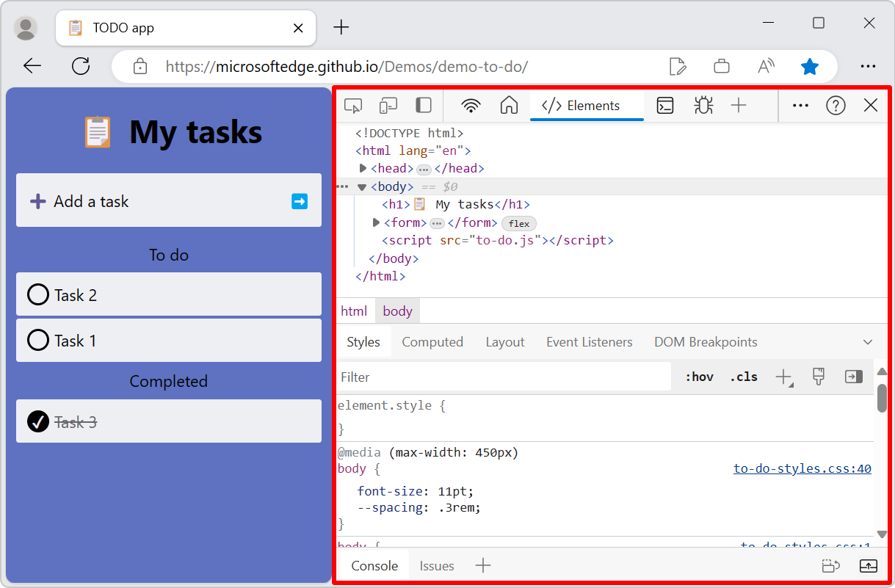The width and height of the screenshot is (895, 588).
Task: Expand the head element node
Action: point(363,167)
